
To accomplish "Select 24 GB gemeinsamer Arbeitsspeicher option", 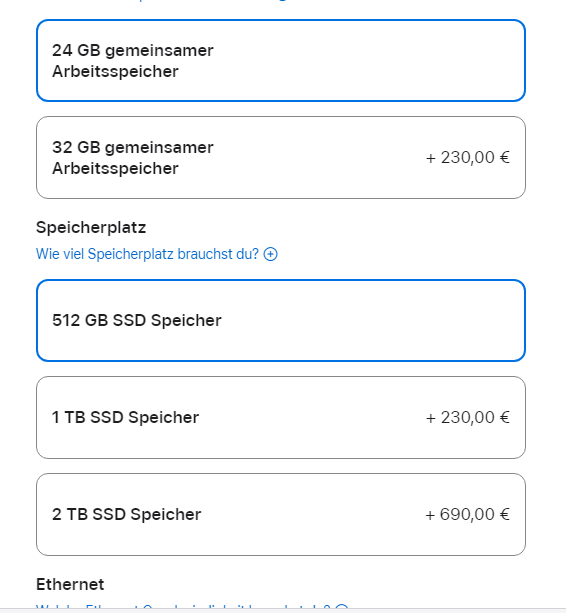I will [281, 61].
